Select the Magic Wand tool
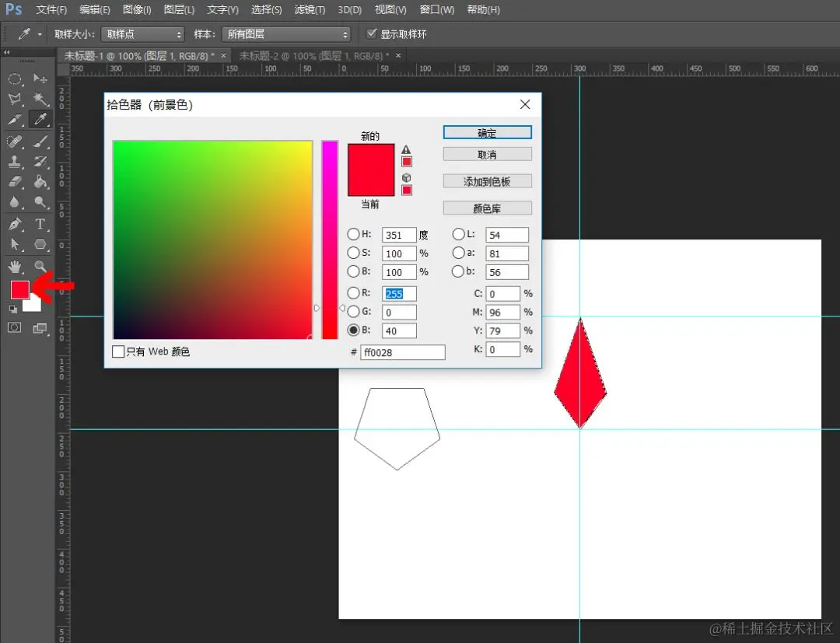The height and width of the screenshot is (643, 840). coord(40,99)
